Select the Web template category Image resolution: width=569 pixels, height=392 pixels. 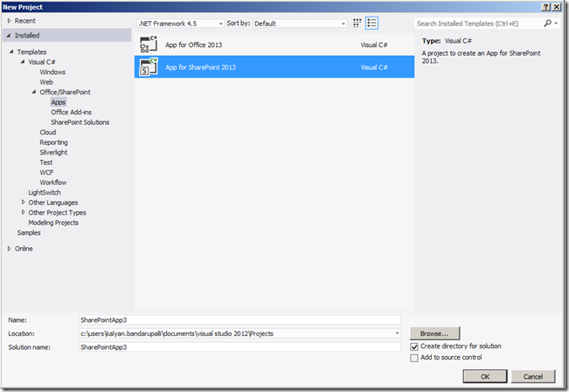(x=46, y=82)
